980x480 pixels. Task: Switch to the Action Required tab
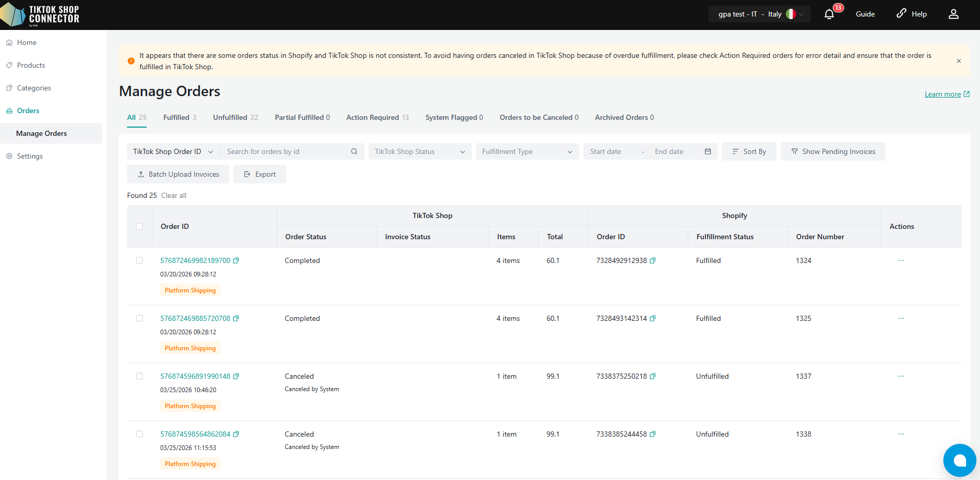[377, 117]
